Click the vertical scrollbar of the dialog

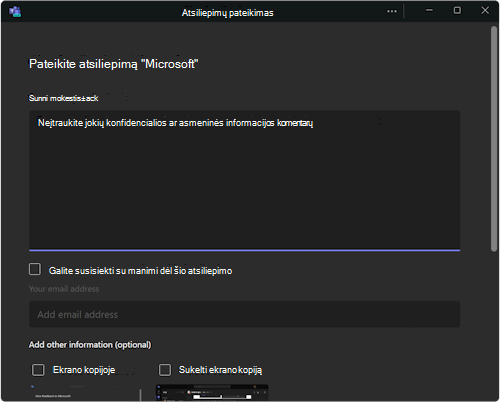pos(494,139)
